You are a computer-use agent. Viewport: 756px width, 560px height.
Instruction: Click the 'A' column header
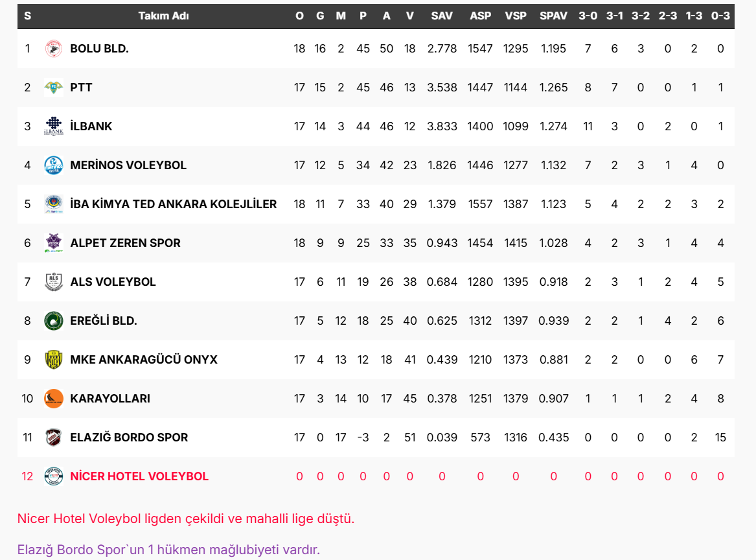tap(387, 16)
